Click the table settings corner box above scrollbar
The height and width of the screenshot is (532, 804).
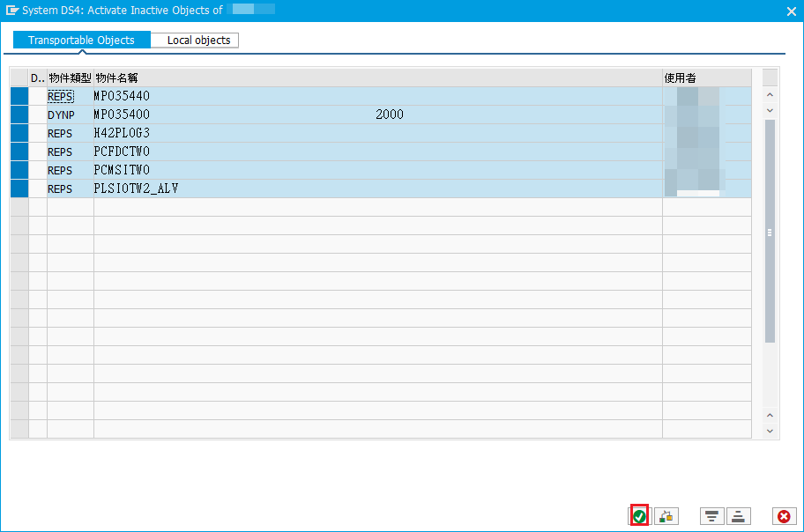pos(770,78)
